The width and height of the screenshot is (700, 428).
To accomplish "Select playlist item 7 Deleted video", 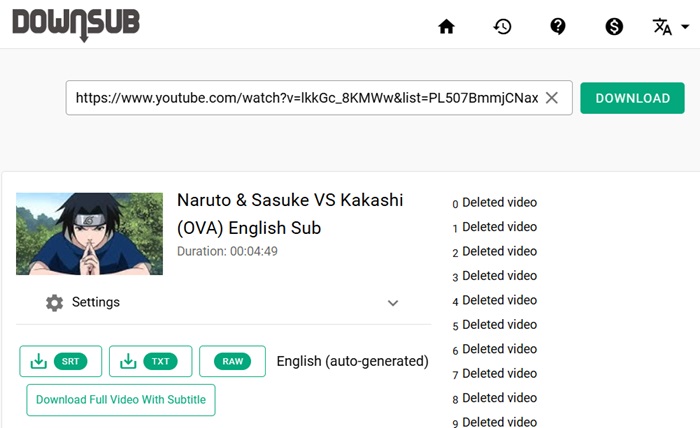I will 494,374.
